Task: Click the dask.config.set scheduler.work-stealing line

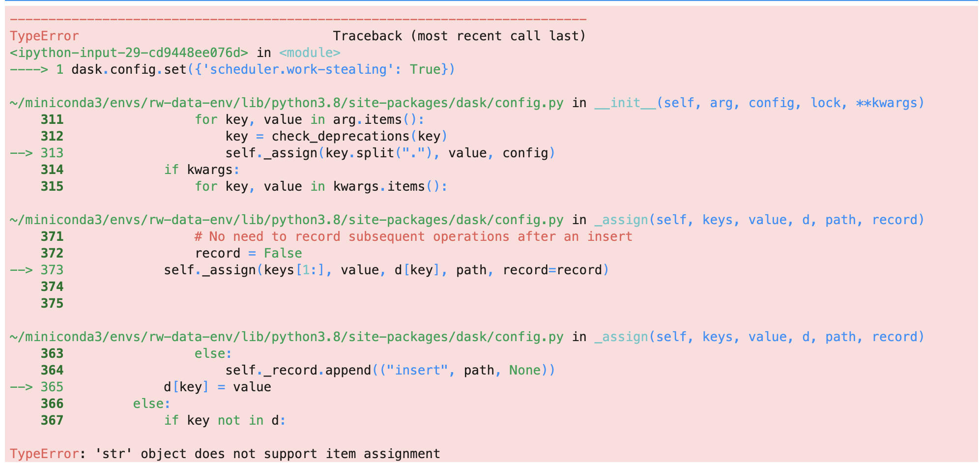Action: pos(263,69)
